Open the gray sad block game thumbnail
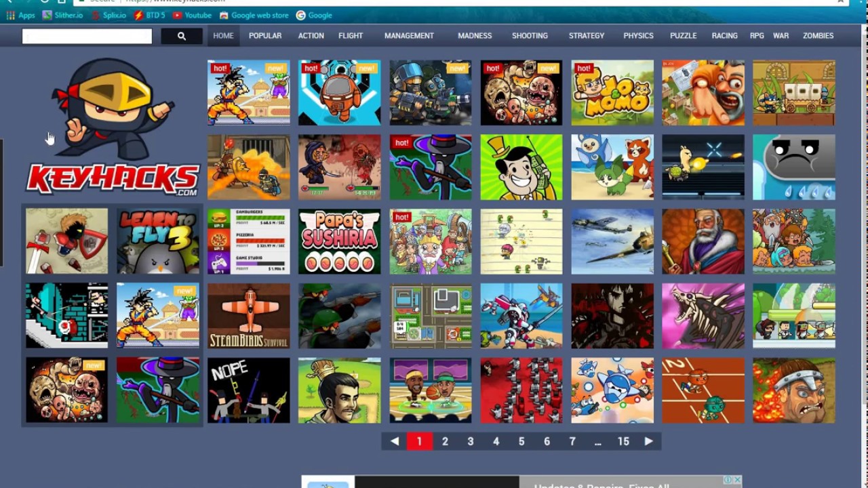Image resolution: width=868 pixels, height=488 pixels. tap(793, 167)
